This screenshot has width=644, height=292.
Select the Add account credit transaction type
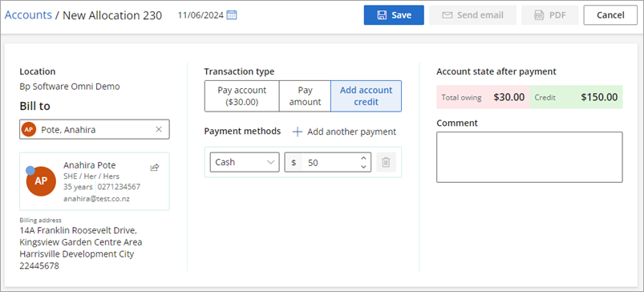pos(366,96)
